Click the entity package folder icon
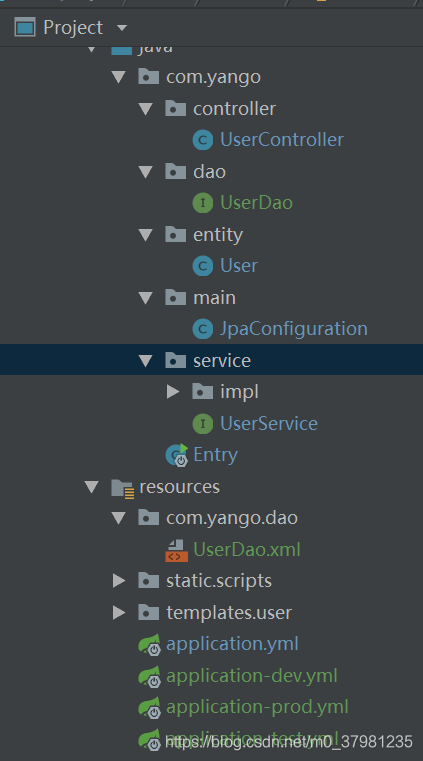 coord(176,234)
